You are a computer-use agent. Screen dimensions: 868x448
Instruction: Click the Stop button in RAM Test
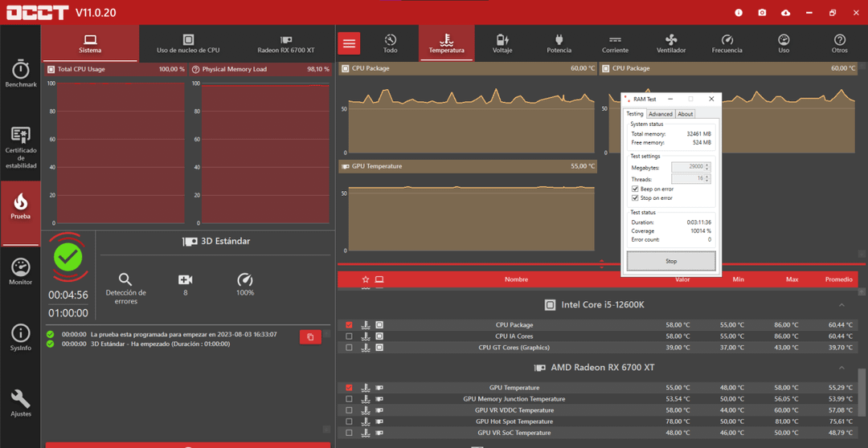671,261
